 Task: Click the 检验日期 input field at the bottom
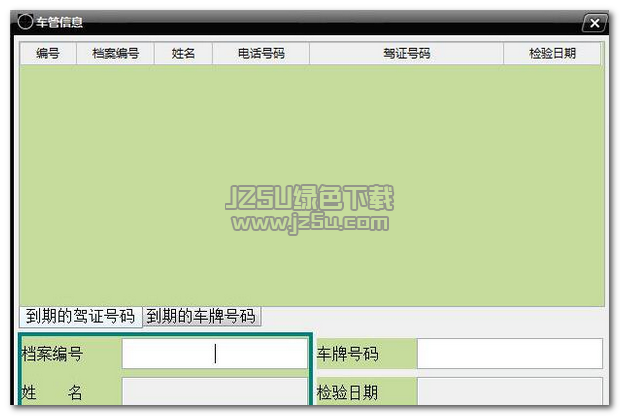click(x=510, y=391)
